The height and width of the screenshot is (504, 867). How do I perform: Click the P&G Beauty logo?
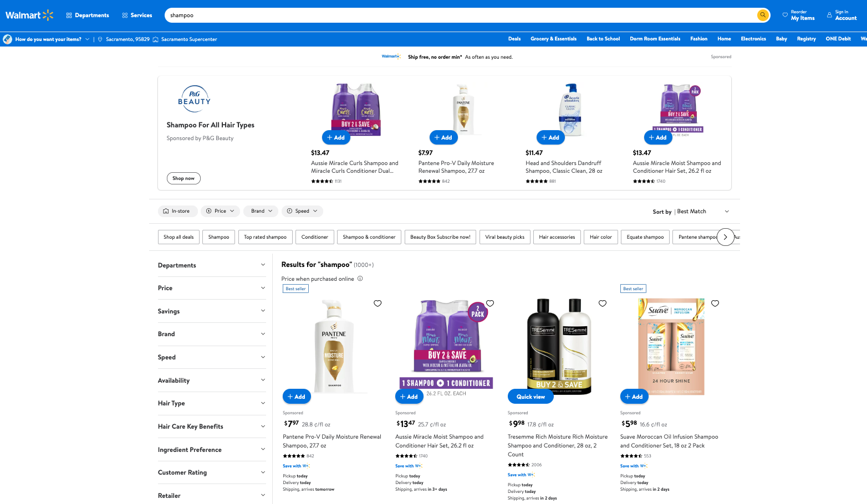(194, 97)
